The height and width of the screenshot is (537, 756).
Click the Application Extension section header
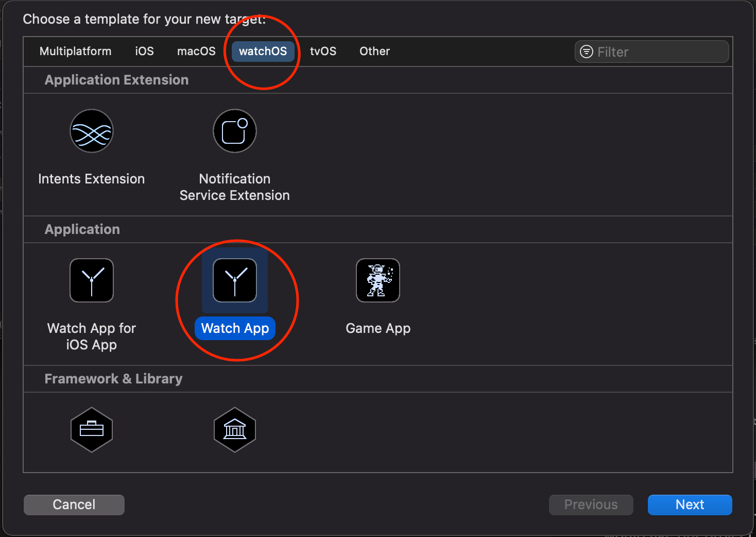tap(116, 79)
